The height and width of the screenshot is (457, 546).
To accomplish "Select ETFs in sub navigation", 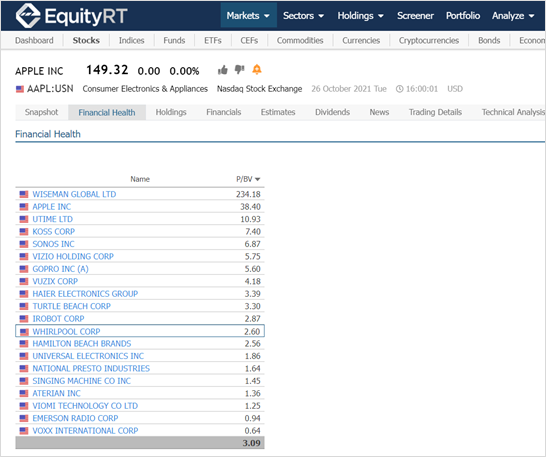I will click(x=213, y=40).
